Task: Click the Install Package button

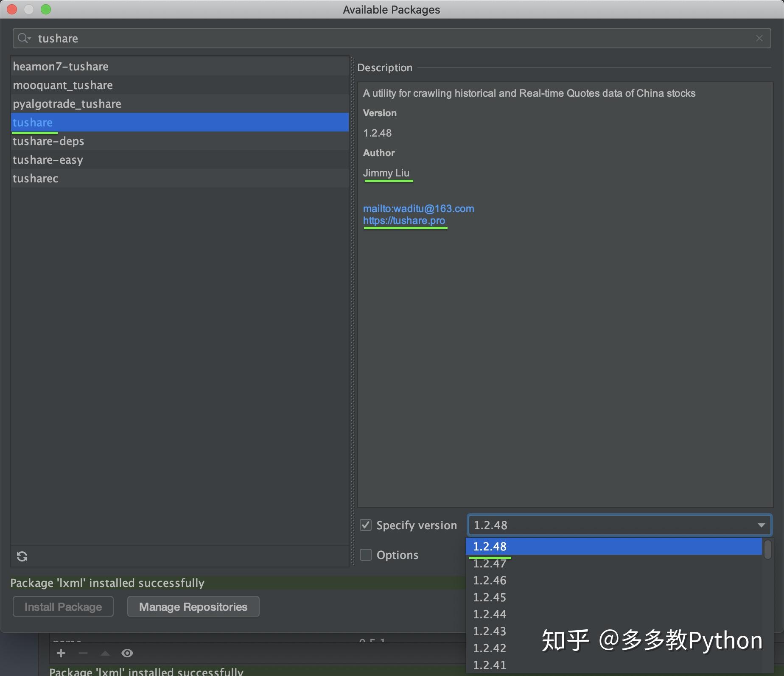Action: click(63, 606)
